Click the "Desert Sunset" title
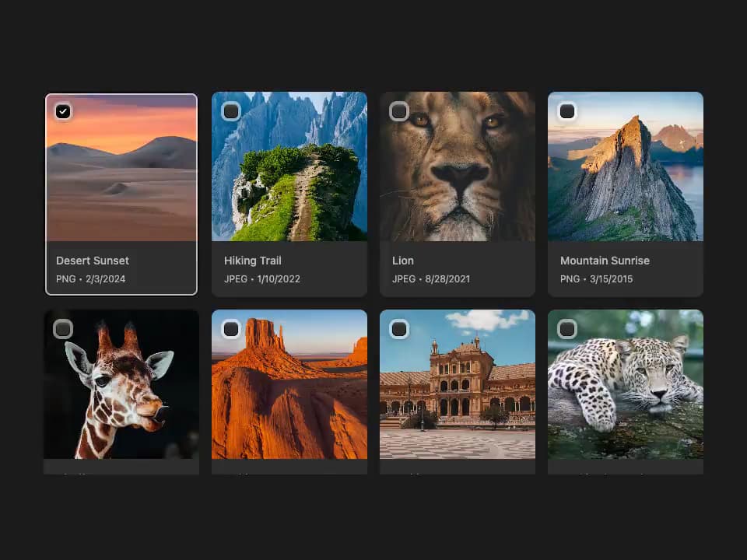Image resolution: width=747 pixels, height=560 pixels. 93,261
